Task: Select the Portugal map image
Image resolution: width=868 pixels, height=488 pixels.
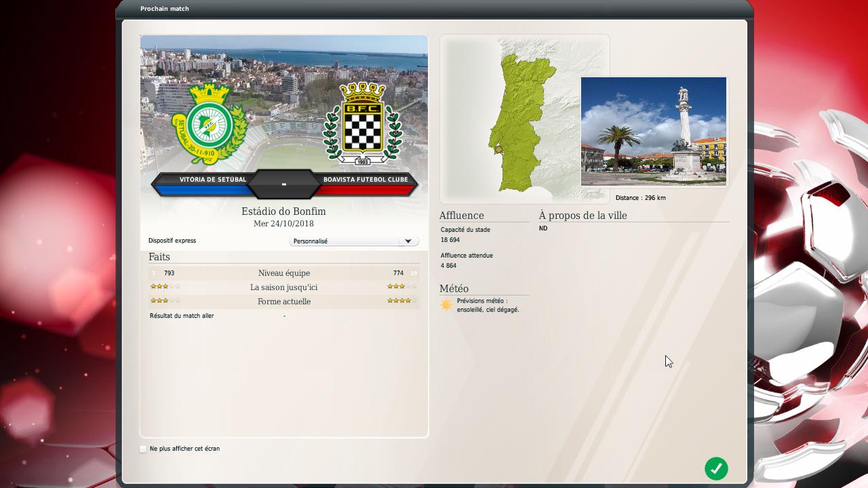Action: [x=525, y=119]
